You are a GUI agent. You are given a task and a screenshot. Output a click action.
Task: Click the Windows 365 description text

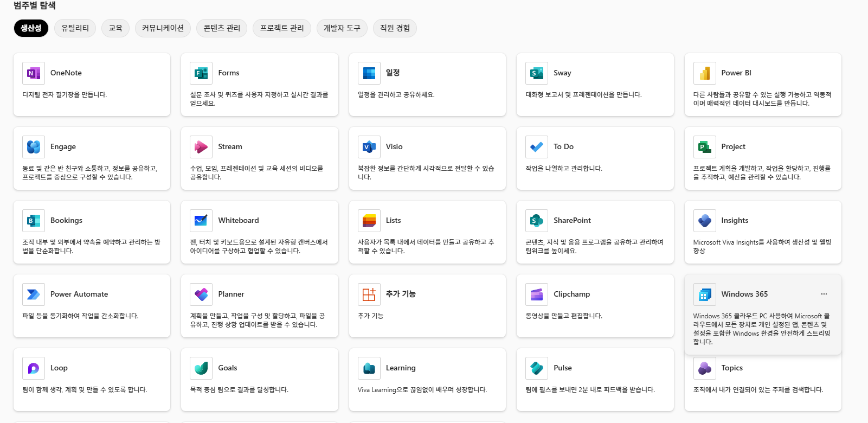[x=762, y=329]
